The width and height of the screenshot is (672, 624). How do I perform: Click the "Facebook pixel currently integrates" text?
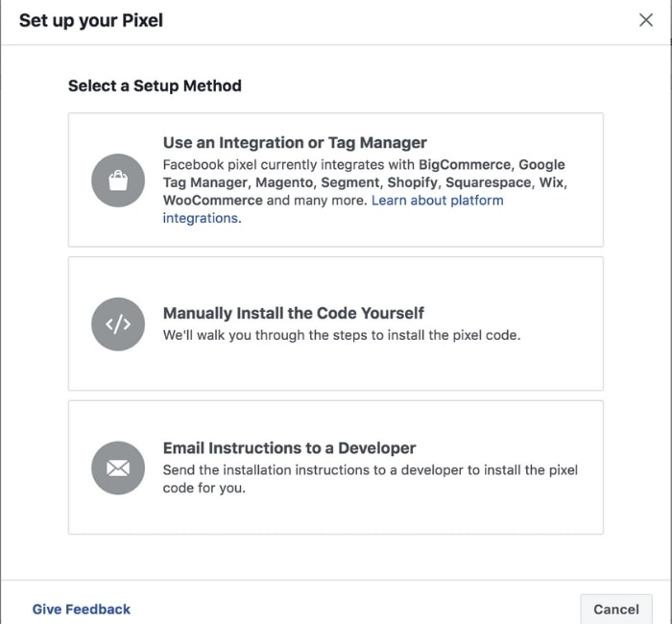[x=288, y=165]
